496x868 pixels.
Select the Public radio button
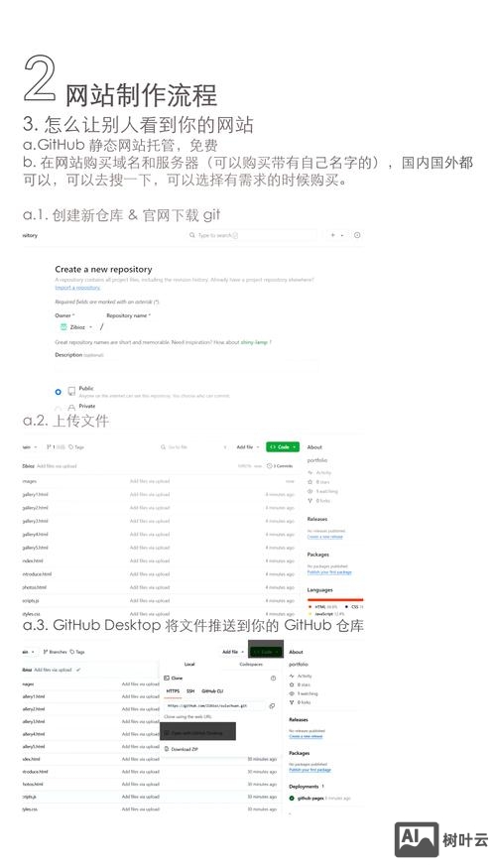click(59, 392)
